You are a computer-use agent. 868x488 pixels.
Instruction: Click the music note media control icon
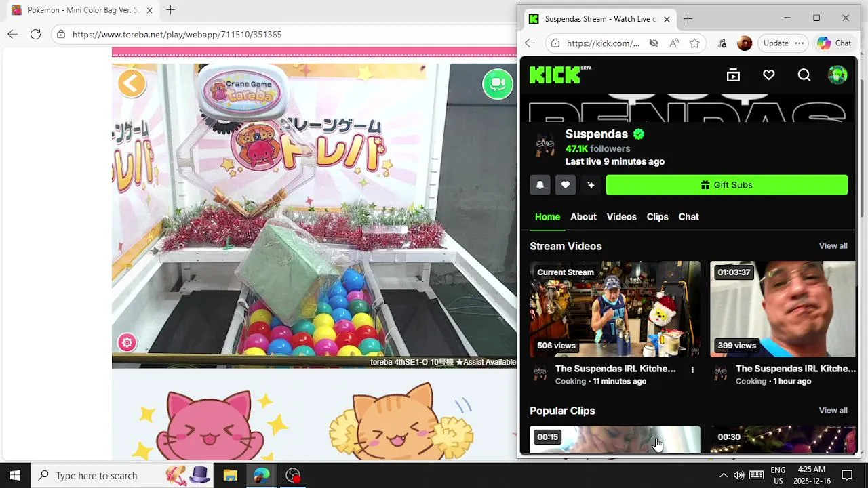(x=722, y=43)
